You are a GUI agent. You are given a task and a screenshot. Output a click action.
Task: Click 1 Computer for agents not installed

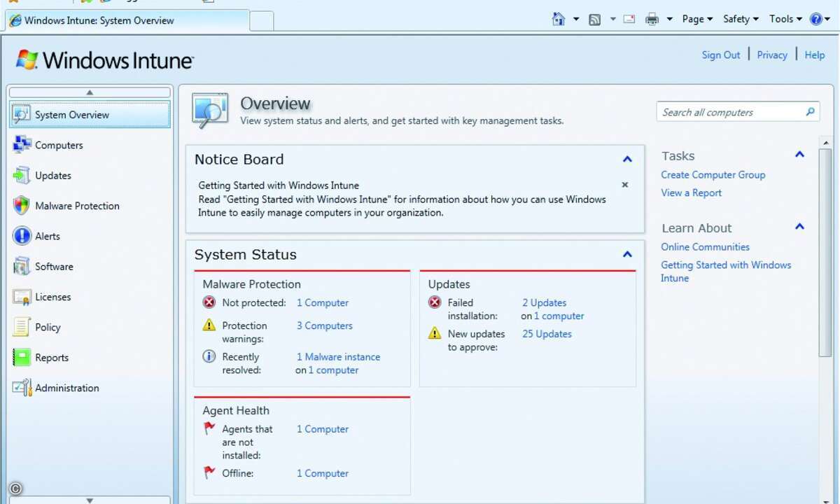tap(323, 429)
